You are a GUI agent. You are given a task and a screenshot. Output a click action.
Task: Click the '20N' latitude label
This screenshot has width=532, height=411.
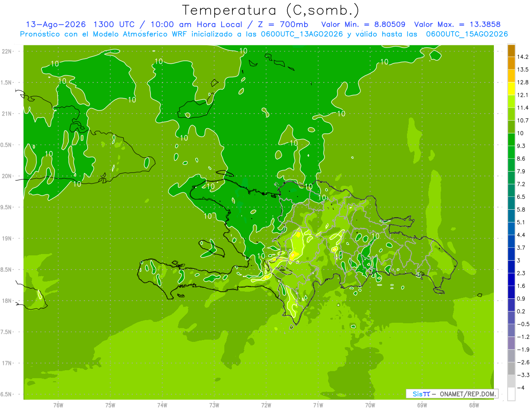coord(7,176)
